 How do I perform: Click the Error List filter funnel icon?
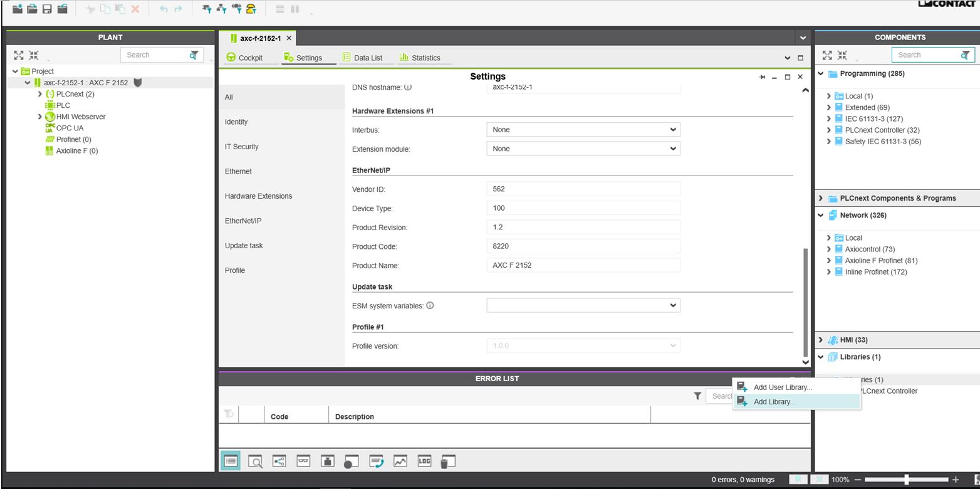pos(697,396)
